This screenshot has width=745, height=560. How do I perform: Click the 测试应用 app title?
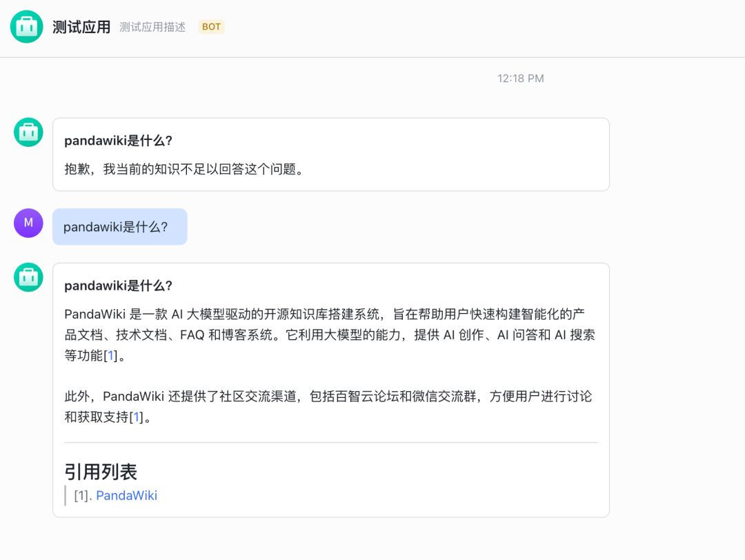[80, 27]
